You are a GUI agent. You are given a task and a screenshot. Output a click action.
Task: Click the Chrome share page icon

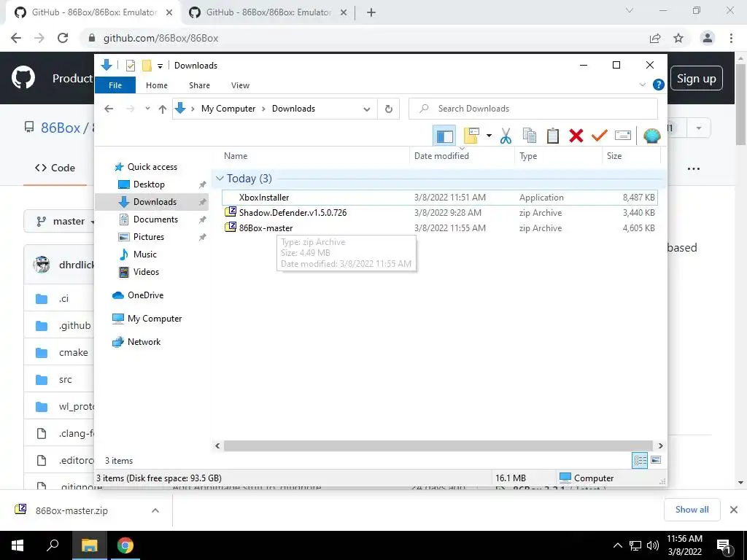tap(655, 38)
